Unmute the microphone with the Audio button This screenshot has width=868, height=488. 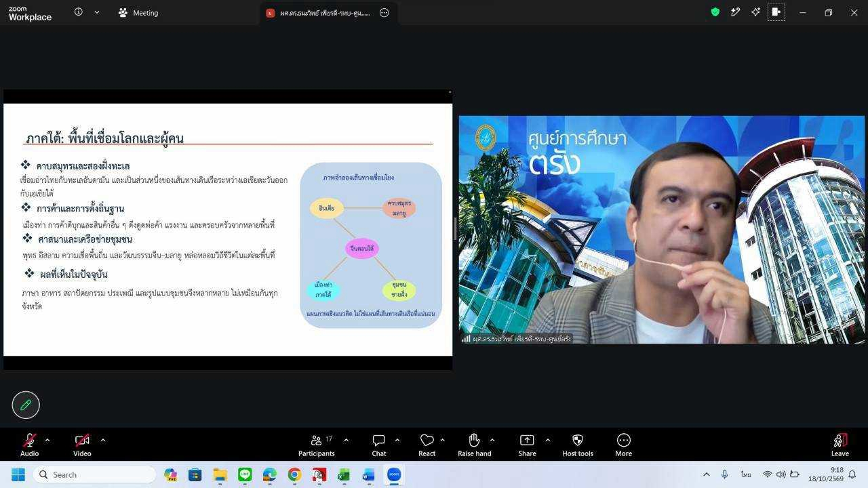[29, 445]
